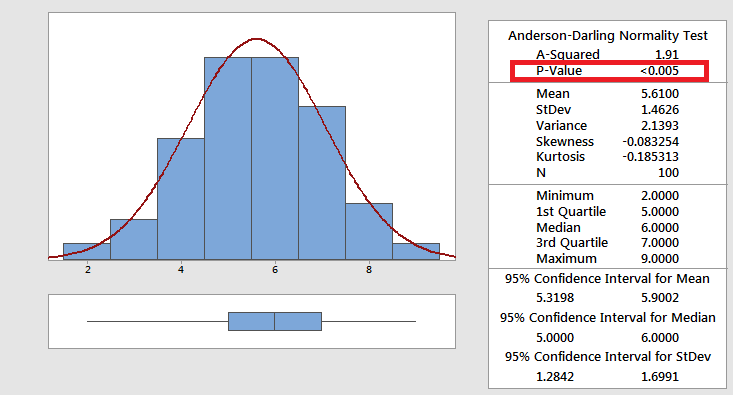Click the 95% Confidence Interval for Median heading
Viewport: 733px width, 395px height.
click(x=607, y=318)
